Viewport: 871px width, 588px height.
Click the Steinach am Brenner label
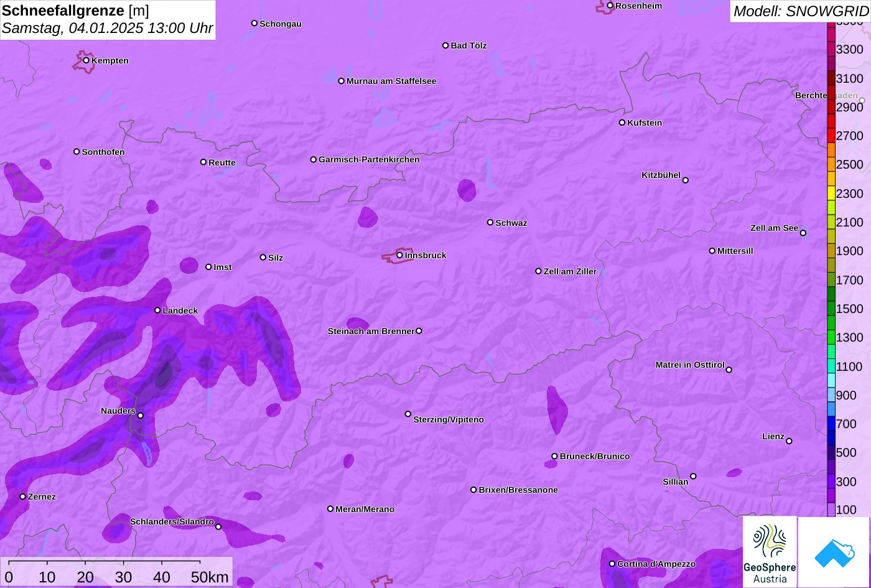pyautogui.click(x=371, y=331)
